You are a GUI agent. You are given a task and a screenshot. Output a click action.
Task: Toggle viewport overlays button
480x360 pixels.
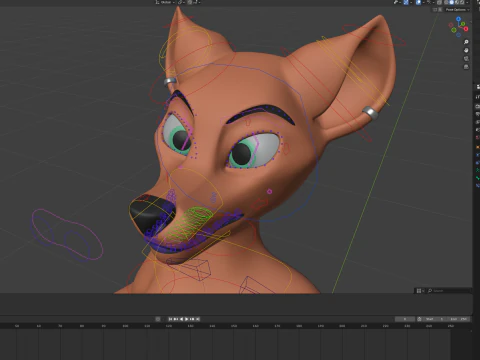(418, 2)
